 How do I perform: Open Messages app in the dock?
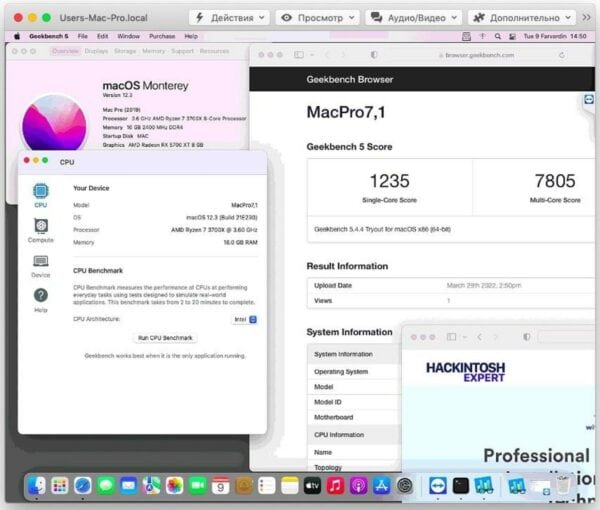[x=106, y=486]
